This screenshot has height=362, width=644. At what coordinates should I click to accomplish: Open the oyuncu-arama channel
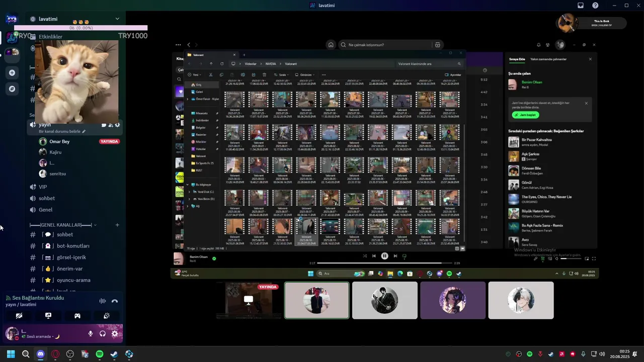(74, 280)
